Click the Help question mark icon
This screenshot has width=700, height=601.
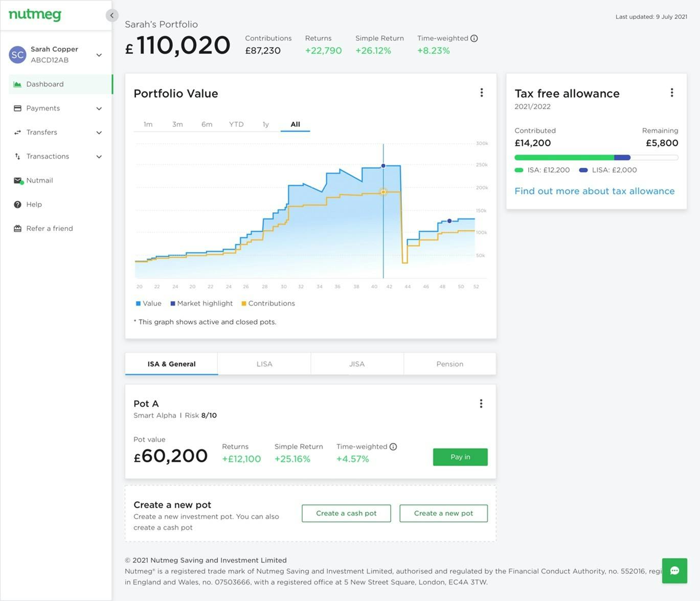point(17,205)
